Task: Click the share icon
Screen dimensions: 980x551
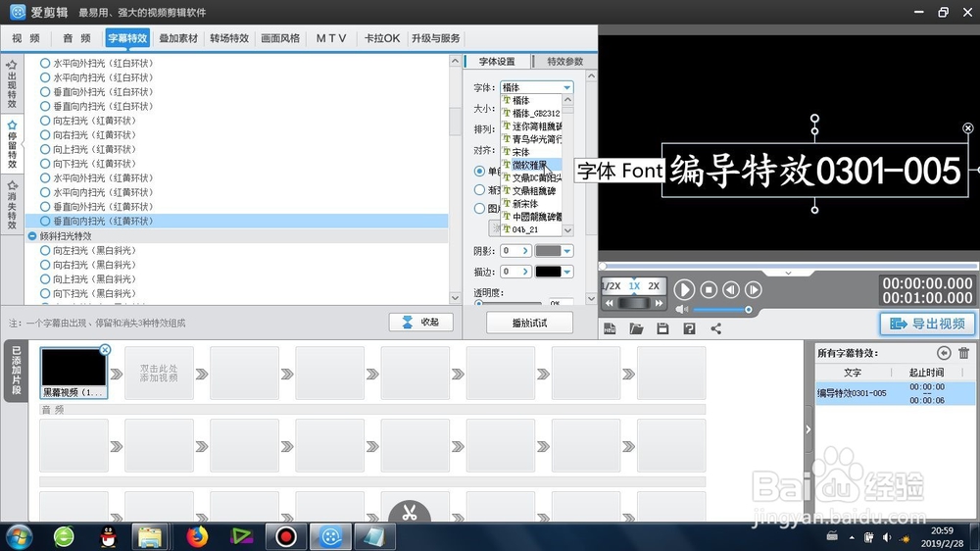Action: [716, 328]
